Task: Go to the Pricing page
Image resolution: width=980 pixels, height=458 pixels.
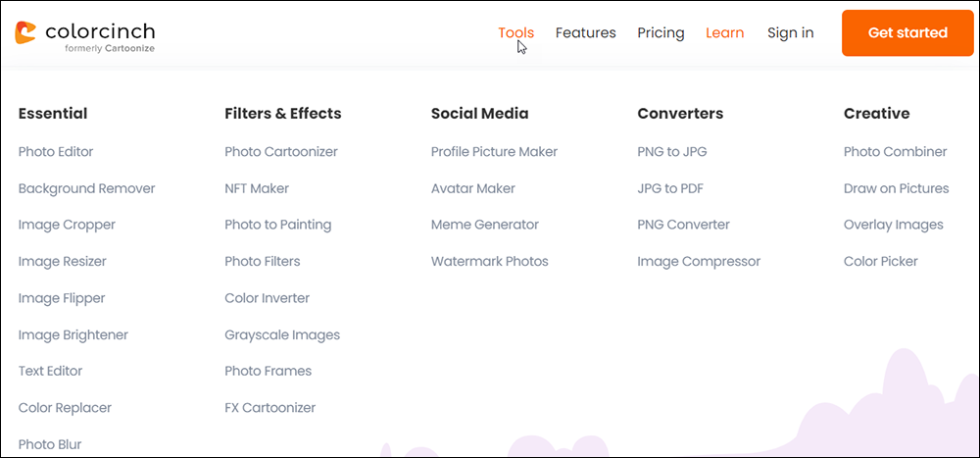Action: coord(661,32)
